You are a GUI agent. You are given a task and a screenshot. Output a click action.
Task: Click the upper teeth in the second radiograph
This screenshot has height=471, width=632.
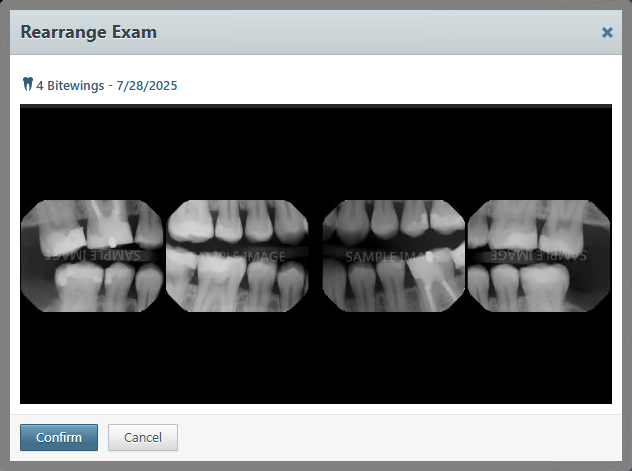click(x=237, y=222)
